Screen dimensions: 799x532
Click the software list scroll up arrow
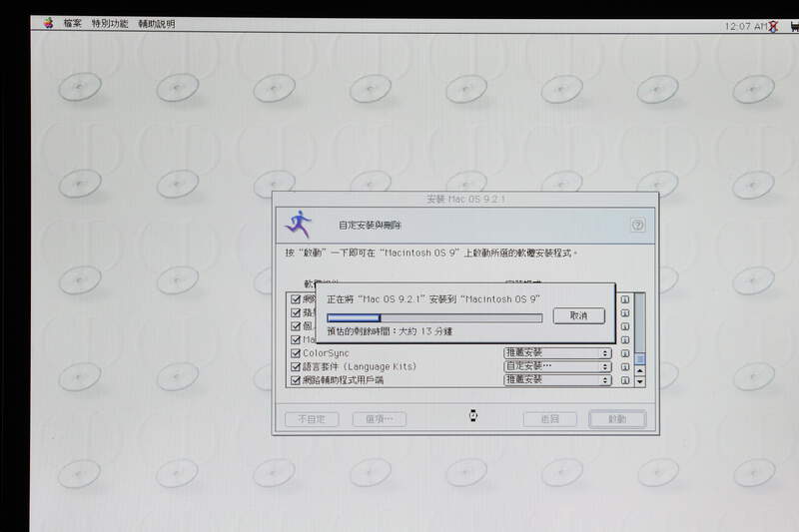pyautogui.click(x=640, y=370)
